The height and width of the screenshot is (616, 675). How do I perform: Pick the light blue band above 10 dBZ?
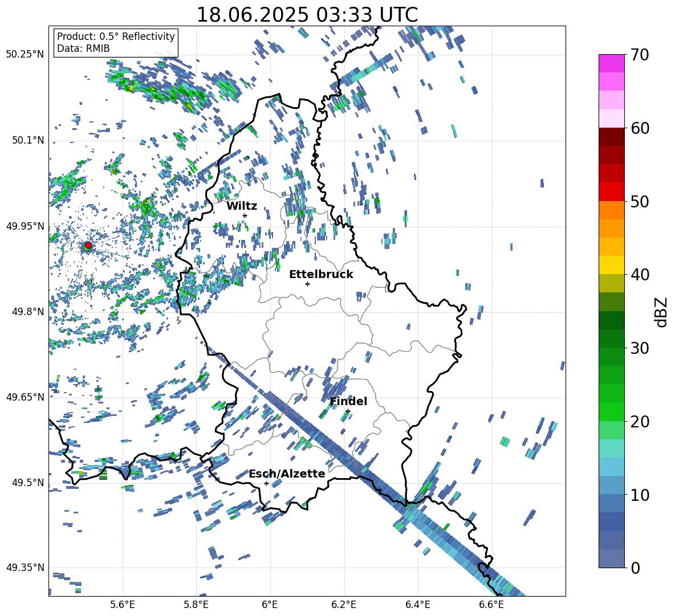click(611, 485)
